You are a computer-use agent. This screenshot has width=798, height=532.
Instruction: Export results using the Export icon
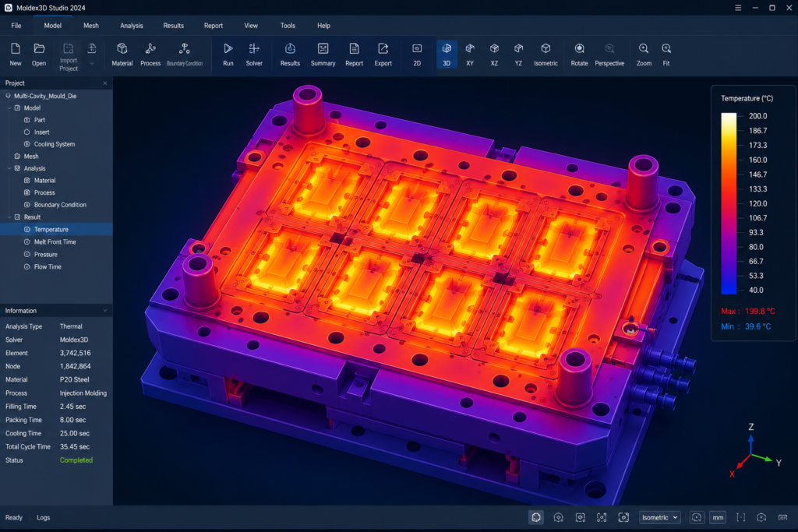(383, 55)
